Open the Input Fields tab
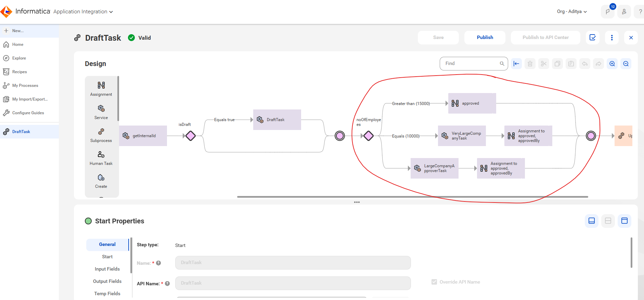The width and height of the screenshot is (644, 300). point(107,269)
